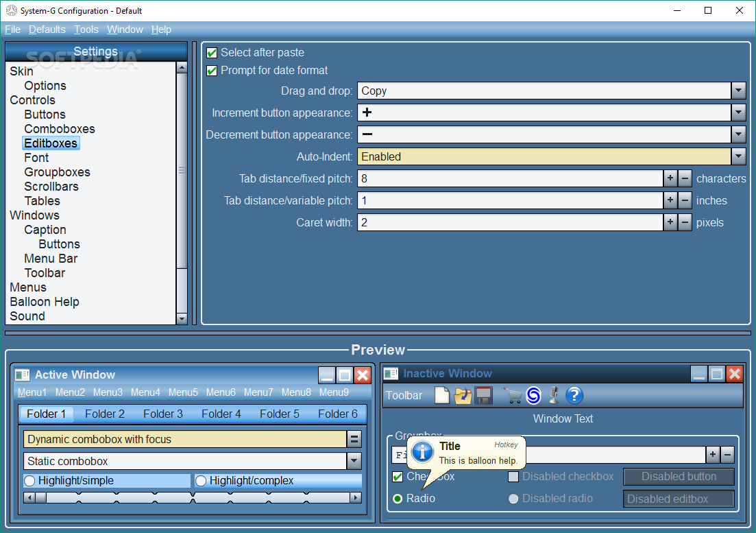The width and height of the screenshot is (756, 533).
Task: Click the Disabled button in preview
Action: coord(679,477)
